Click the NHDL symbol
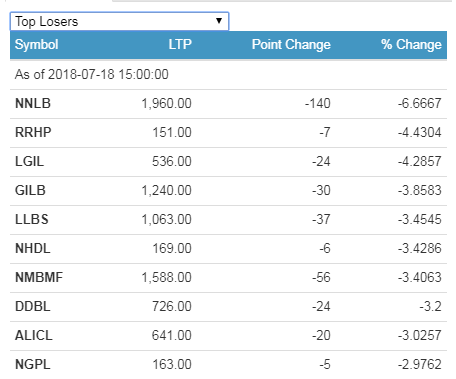 click(x=33, y=248)
